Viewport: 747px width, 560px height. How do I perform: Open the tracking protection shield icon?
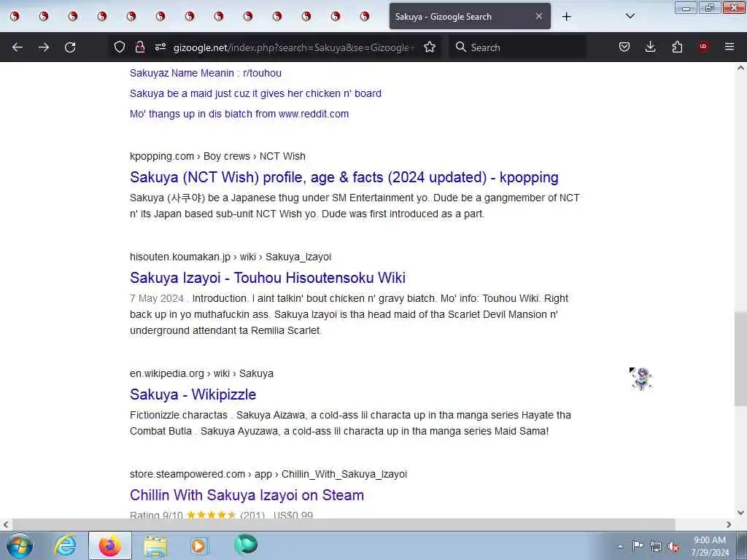tap(120, 47)
